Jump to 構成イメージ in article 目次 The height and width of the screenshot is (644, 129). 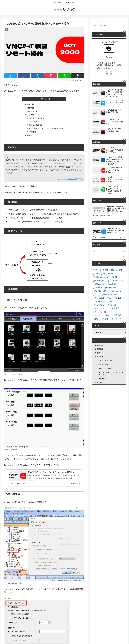click(x=32, y=111)
